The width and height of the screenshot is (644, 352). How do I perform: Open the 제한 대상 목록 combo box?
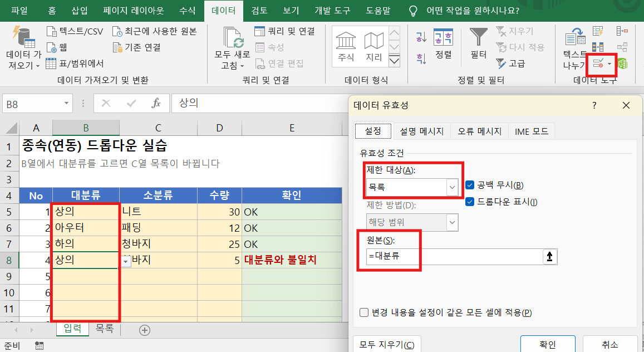tap(412, 187)
